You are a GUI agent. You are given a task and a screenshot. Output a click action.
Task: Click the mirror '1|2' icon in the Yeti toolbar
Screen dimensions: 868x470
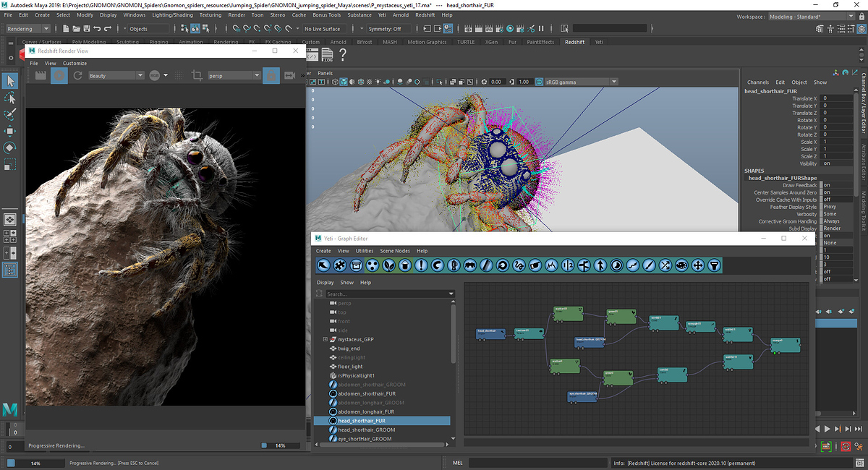(567, 265)
